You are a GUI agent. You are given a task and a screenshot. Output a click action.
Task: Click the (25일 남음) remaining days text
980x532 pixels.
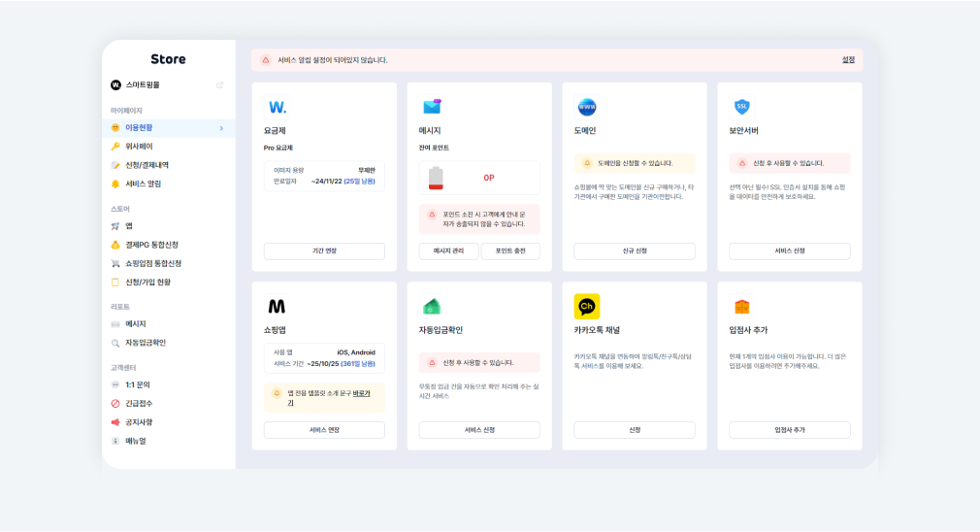(359, 182)
